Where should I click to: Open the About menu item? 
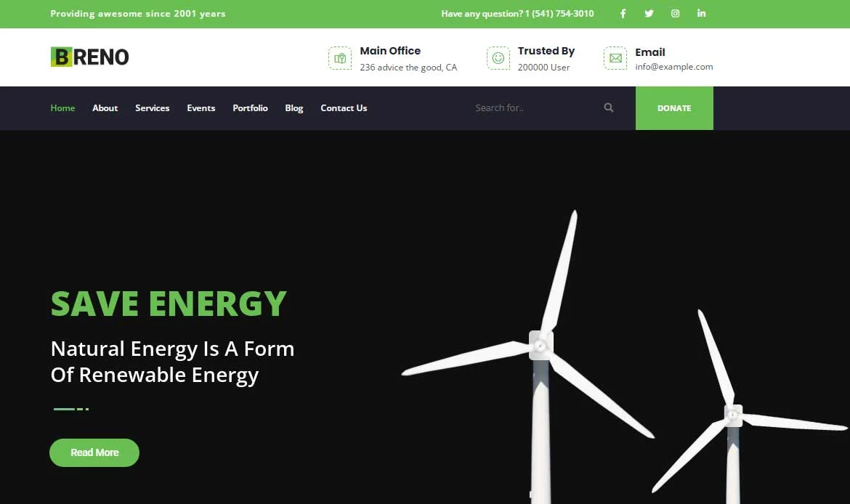click(x=105, y=108)
